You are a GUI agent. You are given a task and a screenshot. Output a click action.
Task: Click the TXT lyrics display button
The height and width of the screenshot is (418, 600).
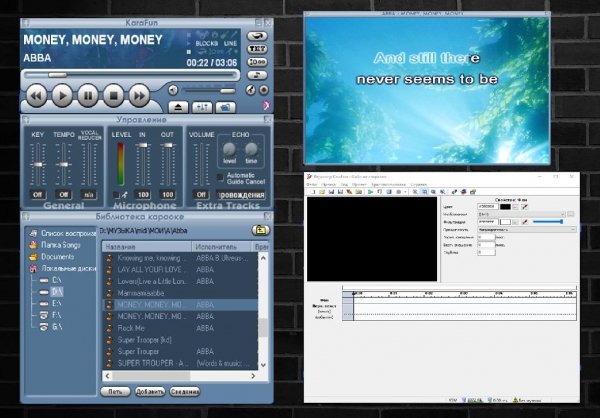[257, 49]
